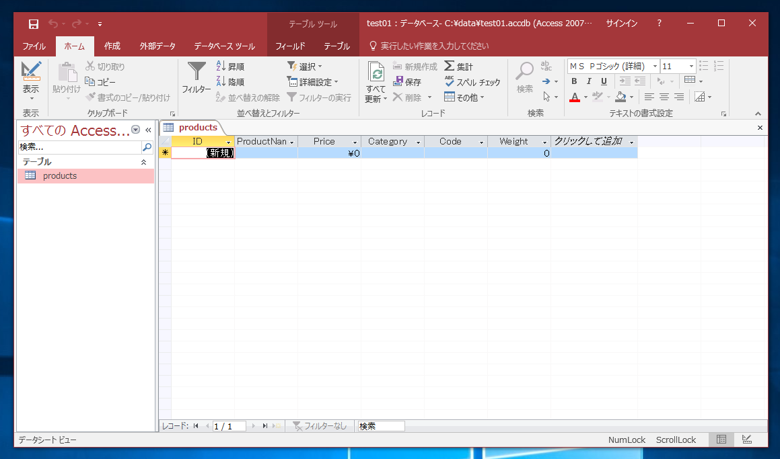Sort ascending with 昇順
The image size is (780, 459).
coord(231,66)
